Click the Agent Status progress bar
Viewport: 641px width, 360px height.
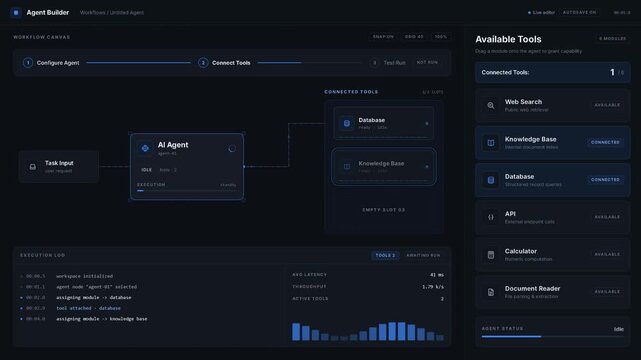(553, 337)
